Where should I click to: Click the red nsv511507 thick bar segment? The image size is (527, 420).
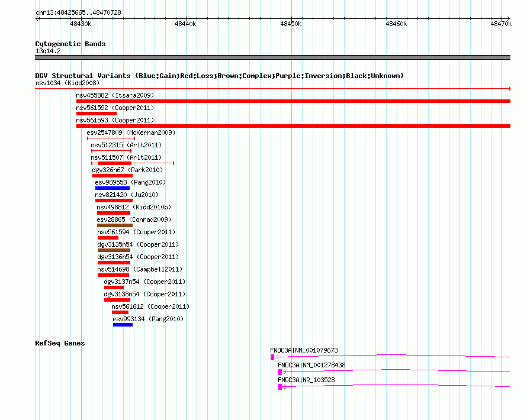[115, 163]
